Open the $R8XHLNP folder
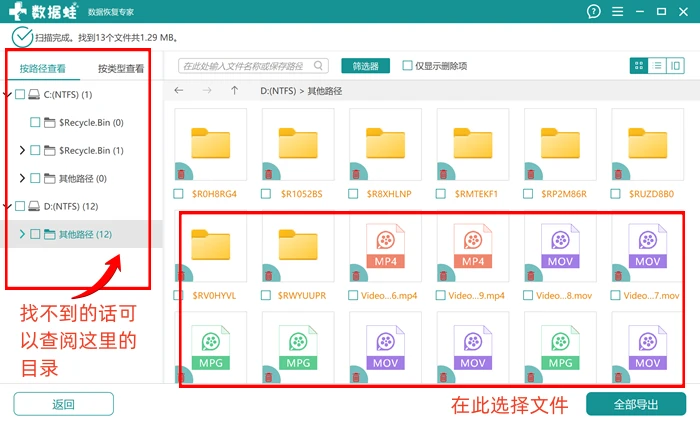This screenshot has width=700, height=427. point(385,144)
